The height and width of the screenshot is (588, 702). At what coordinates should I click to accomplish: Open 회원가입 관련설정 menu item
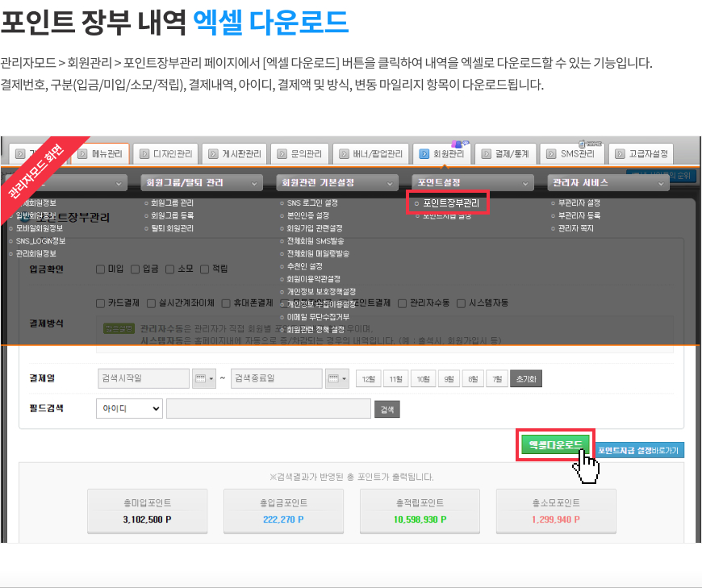point(315,228)
